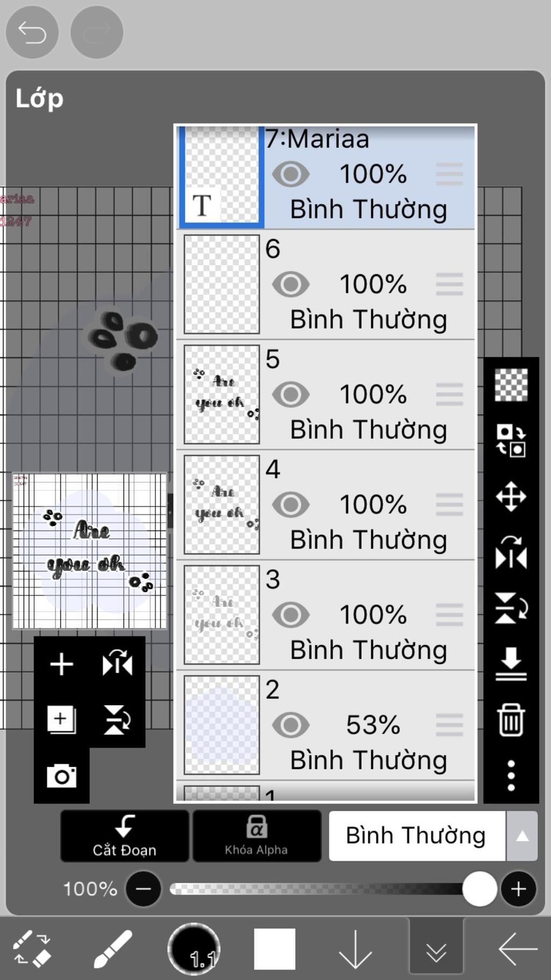551x980 pixels.
Task: Select the move transform tool
Action: (x=511, y=496)
